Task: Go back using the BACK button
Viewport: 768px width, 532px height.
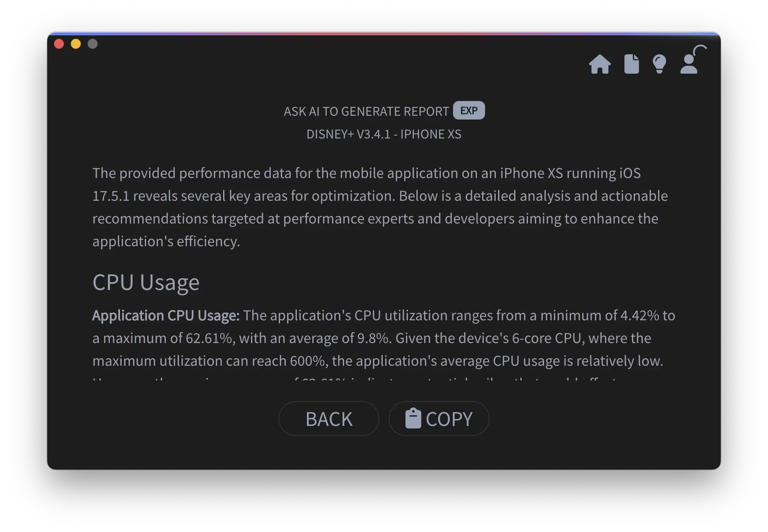Action: coord(329,418)
